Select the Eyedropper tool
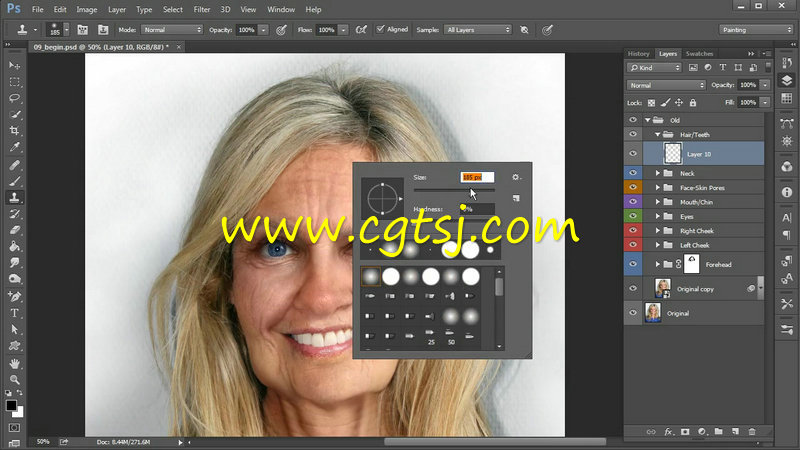800x450 pixels. (14, 147)
